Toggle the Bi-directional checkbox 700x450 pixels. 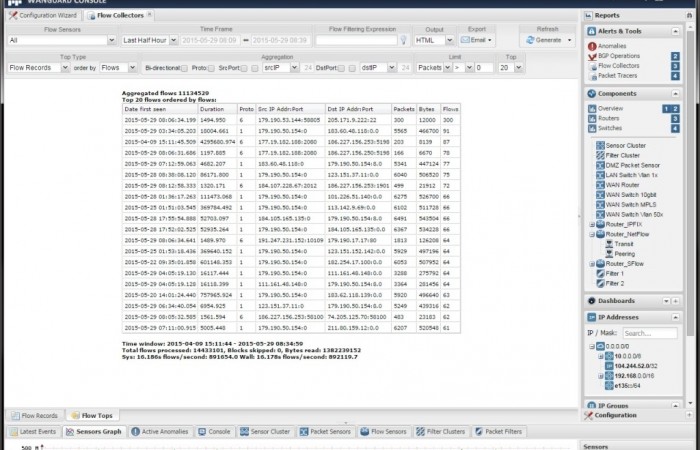(184, 68)
